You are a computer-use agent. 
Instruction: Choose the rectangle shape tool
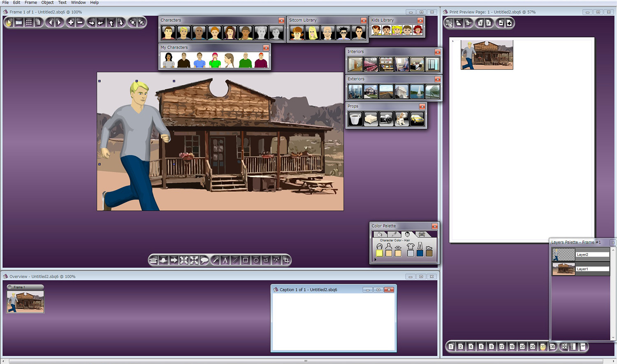coord(246,260)
